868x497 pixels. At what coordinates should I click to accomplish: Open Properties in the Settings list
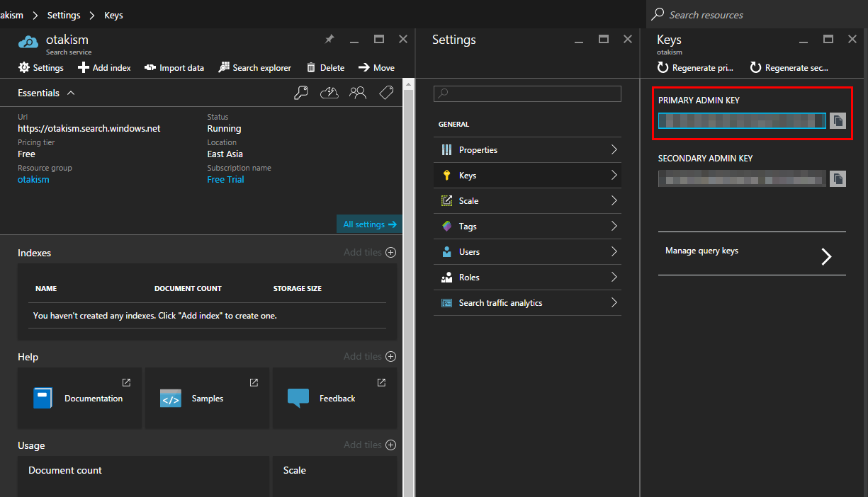[x=527, y=150]
